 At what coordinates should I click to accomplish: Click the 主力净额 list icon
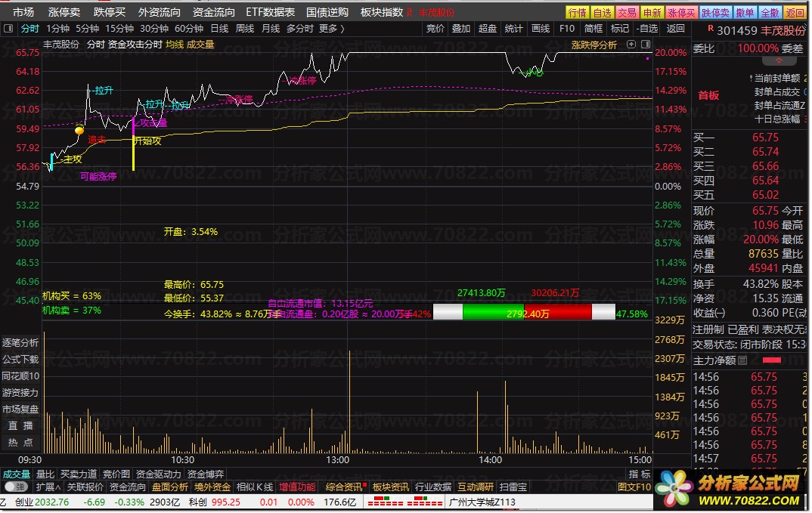pyautogui.click(x=742, y=360)
